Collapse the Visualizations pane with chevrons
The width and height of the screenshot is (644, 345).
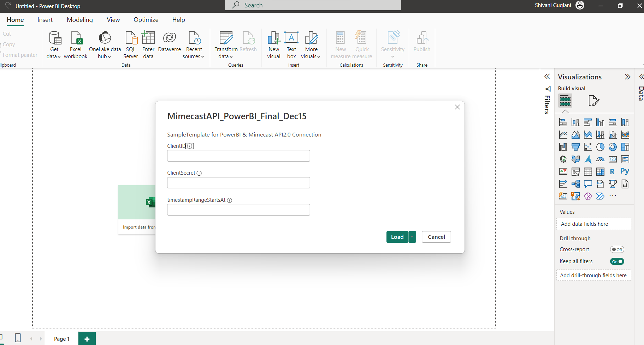627,77
